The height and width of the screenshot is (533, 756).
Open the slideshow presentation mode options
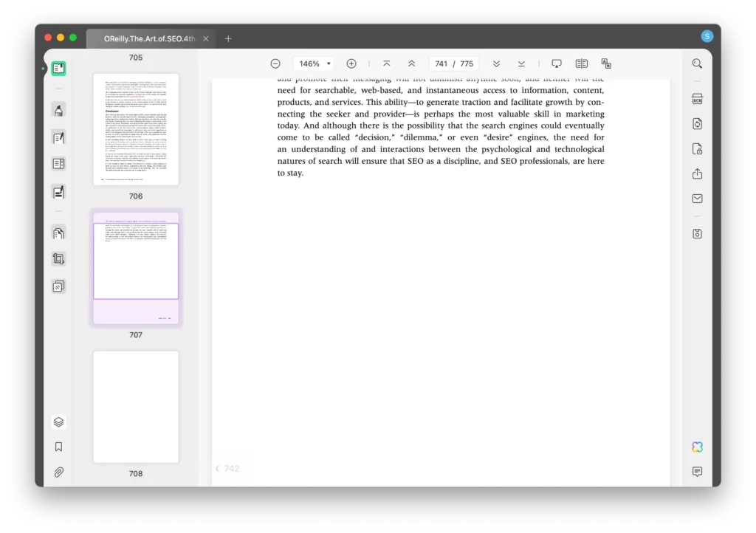pyautogui.click(x=557, y=64)
